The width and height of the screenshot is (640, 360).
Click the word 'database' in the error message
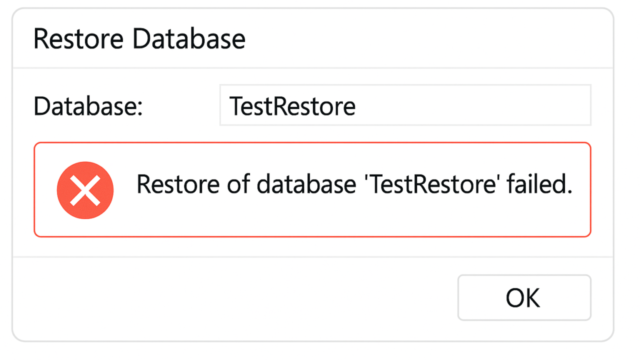pyautogui.click(x=307, y=184)
